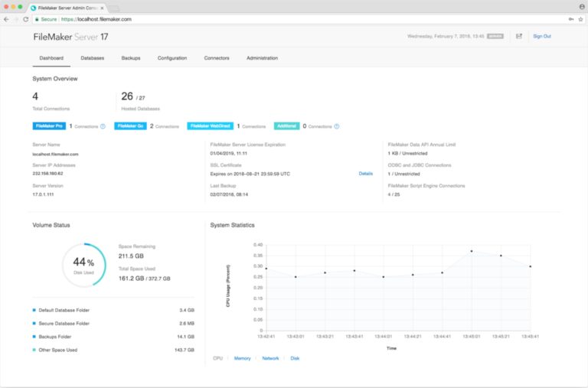Image resolution: width=588 pixels, height=388 pixels.
Task: Click server version 17.0.1.111
Action: [x=43, y=194]
